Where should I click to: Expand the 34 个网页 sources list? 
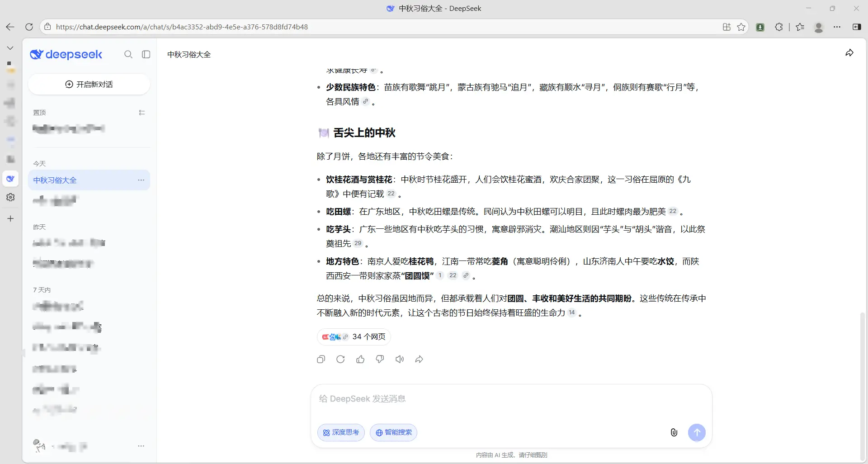(x=354, y=336)
